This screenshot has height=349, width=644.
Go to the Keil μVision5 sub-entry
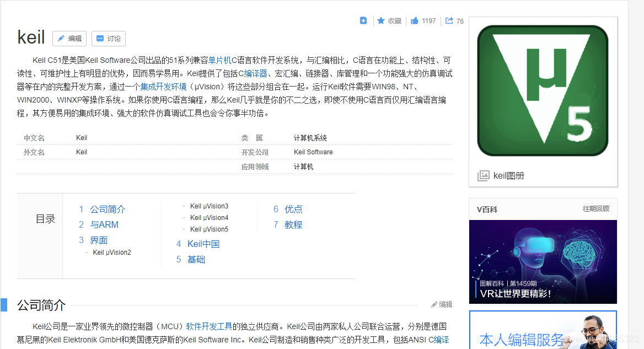point(209,229)
